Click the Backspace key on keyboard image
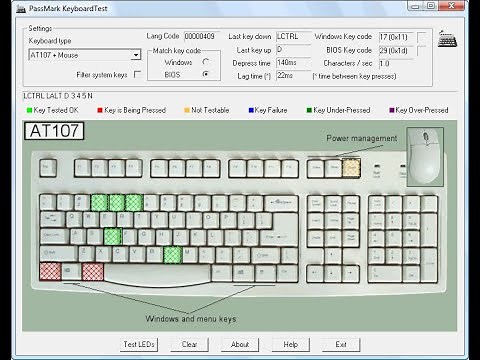Viewport: 480px width, 360px height. (x=281, y=203)
